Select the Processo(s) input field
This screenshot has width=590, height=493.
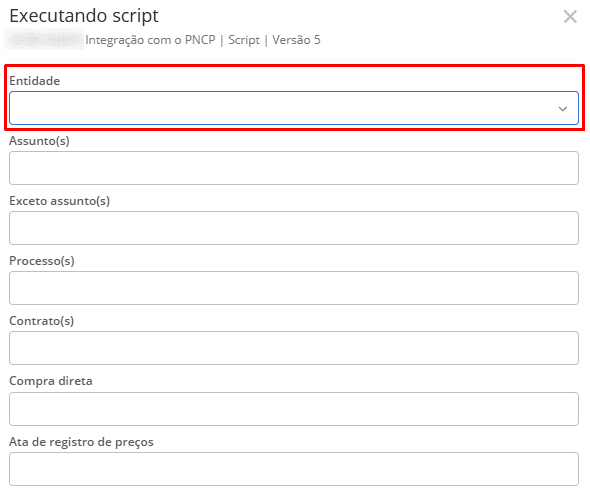click(294, 288)
